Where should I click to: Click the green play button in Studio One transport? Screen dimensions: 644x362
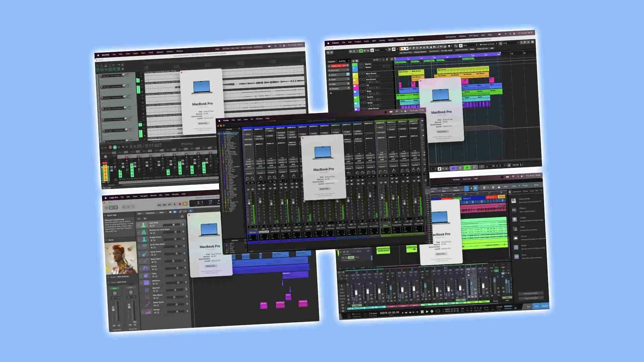(x=427, y=312)
